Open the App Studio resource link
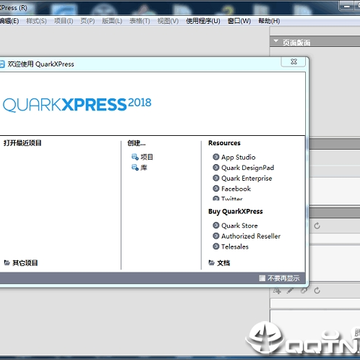 click(234, 157)
